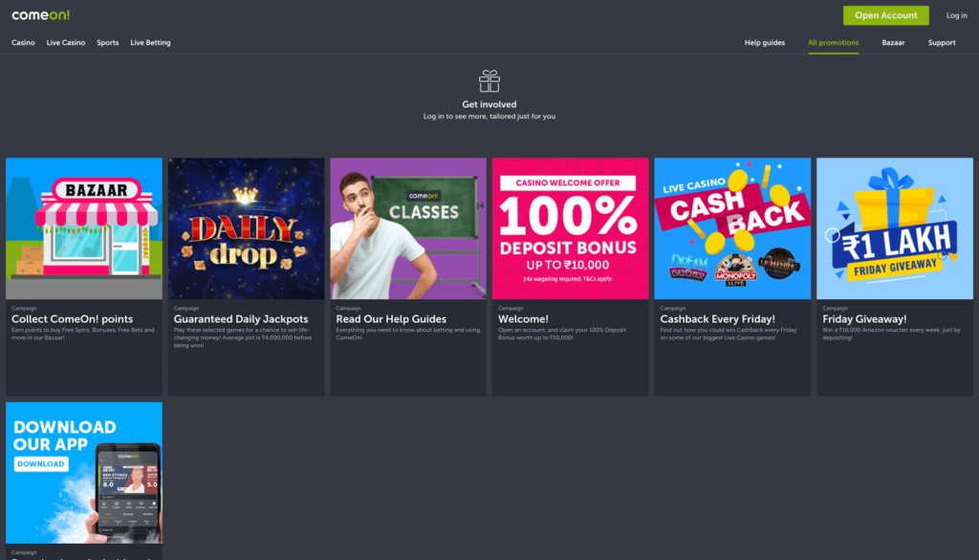Image resolution: width=979 pixels, height=560 pixels.
Task: Open 'Friday Giveaway!' campaign title
Action: coord(864,319)
